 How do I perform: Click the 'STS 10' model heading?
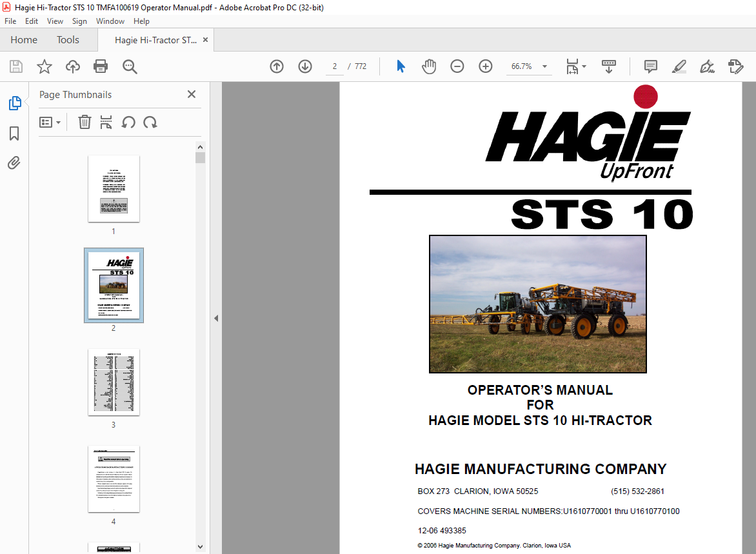coord(602,215)
